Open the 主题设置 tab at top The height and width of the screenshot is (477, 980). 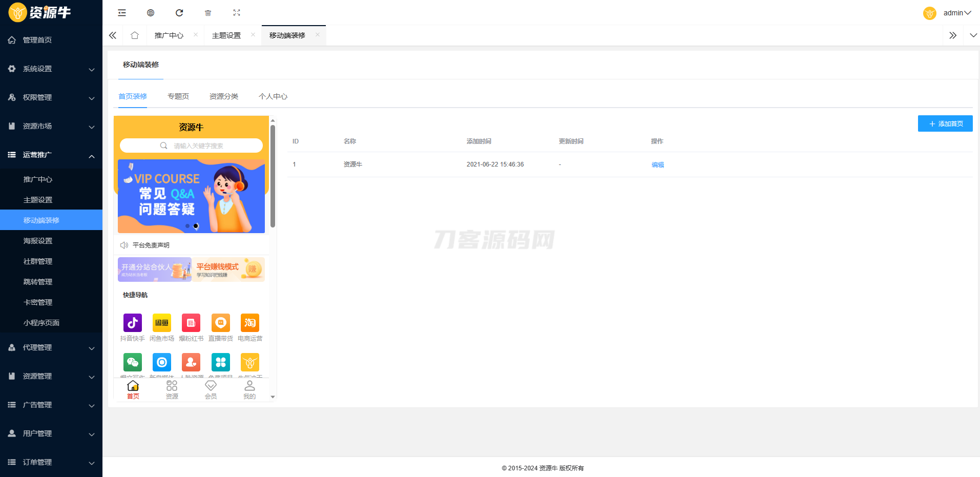click(226, 35)
